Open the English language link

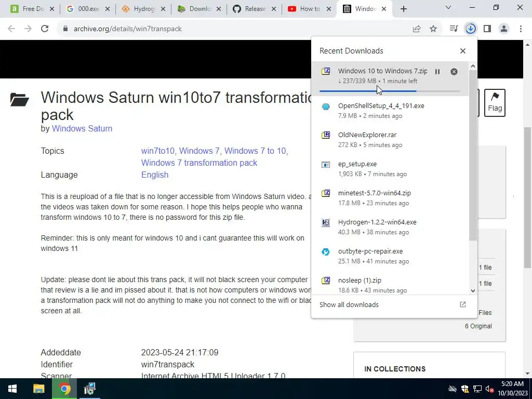click(155, 175)
